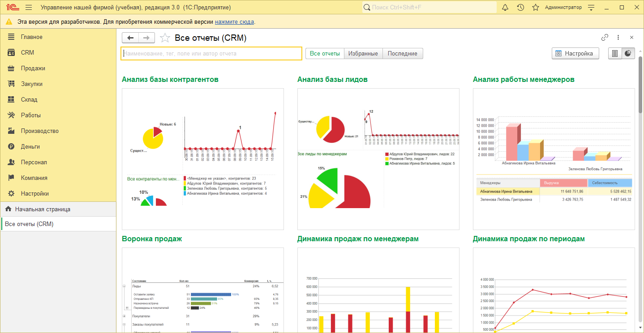This screenshot has width=644, height=333.
Task: Open the hamburger functions menu
Action: pyautogui.click(x=29, y=8)
